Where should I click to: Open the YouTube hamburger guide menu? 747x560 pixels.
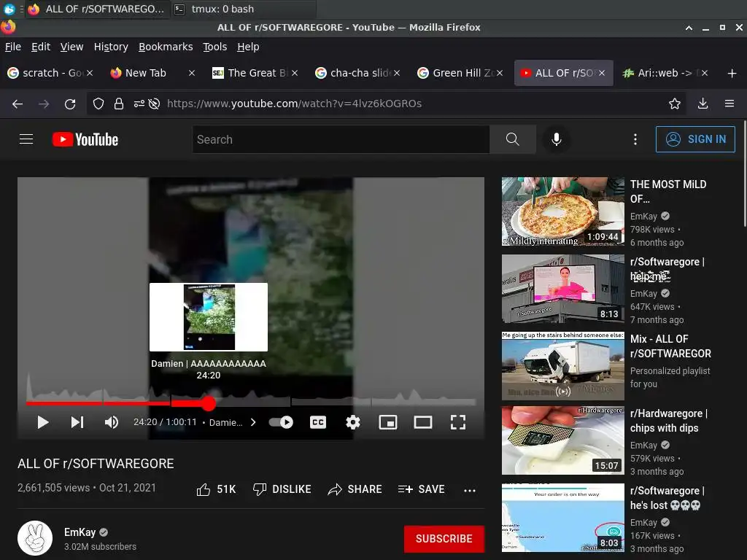(x=26, y=139)
